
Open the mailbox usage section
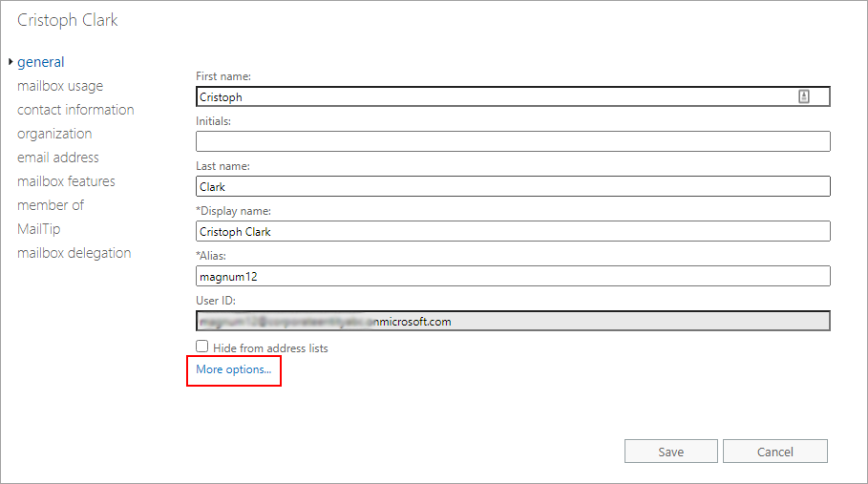[x=59, y=86]
